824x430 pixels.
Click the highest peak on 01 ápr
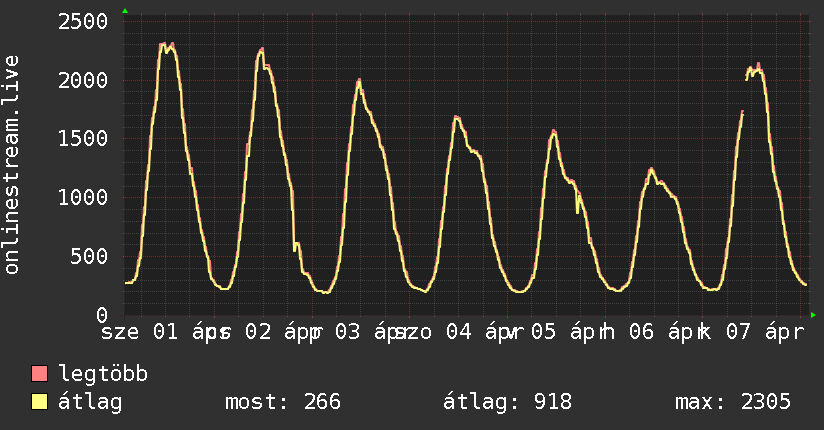(163, 44)
